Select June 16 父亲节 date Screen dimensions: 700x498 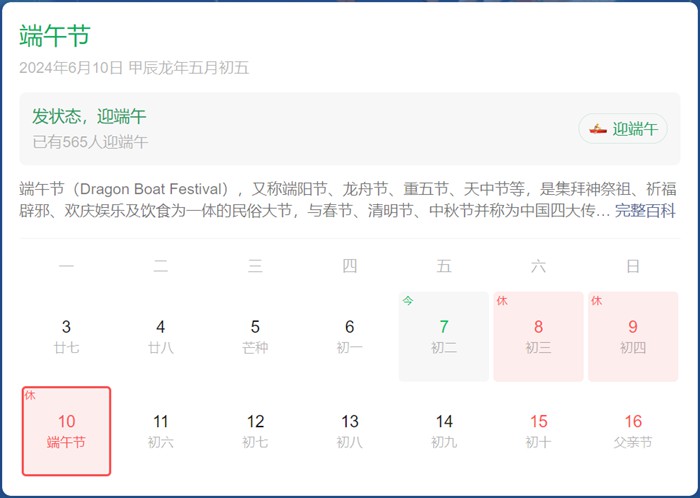point(632,431)
